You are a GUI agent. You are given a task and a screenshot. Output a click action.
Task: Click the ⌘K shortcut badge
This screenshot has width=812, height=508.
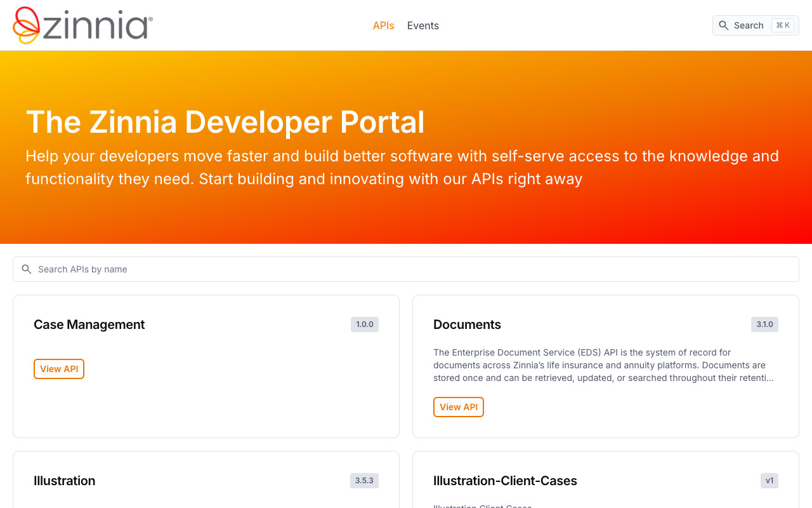pos(783,25)
